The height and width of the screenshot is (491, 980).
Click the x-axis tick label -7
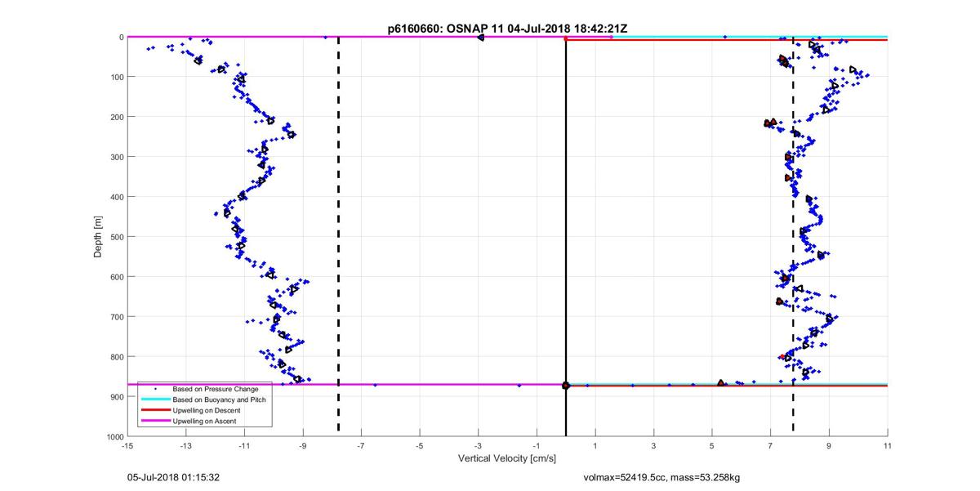click(x=361, y=446)
